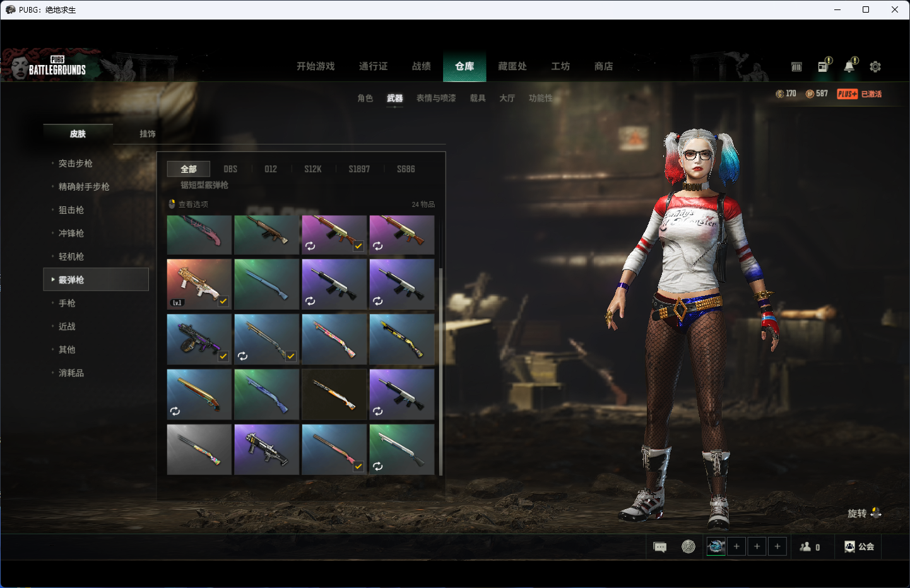
Task: Expand the 霰弹枪 category arrow
Action: pos(53,279)
